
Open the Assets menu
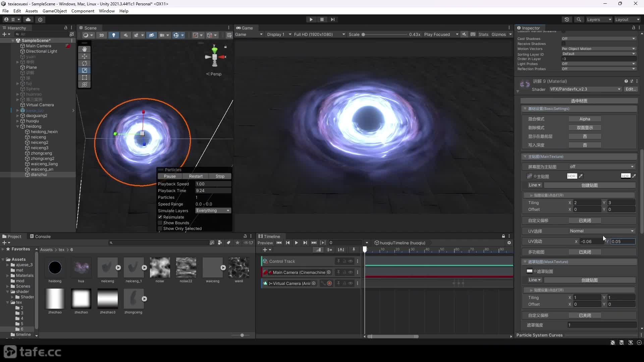(32, 11)
